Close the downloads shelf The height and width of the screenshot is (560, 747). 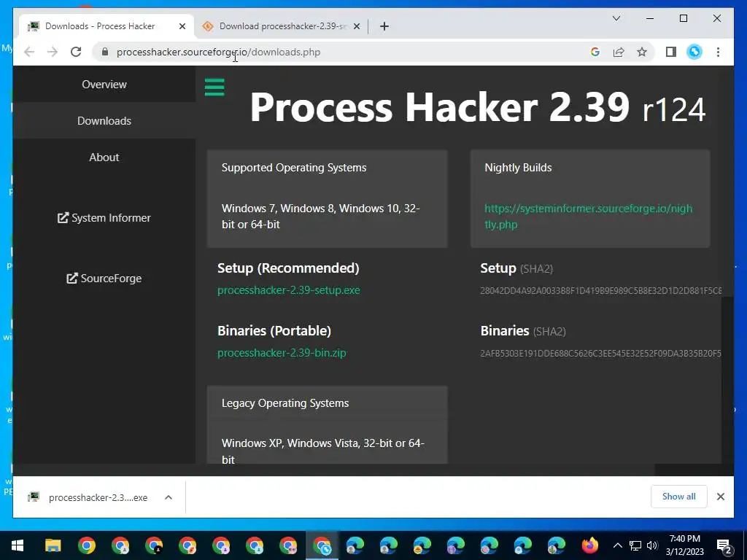point(720,497)
